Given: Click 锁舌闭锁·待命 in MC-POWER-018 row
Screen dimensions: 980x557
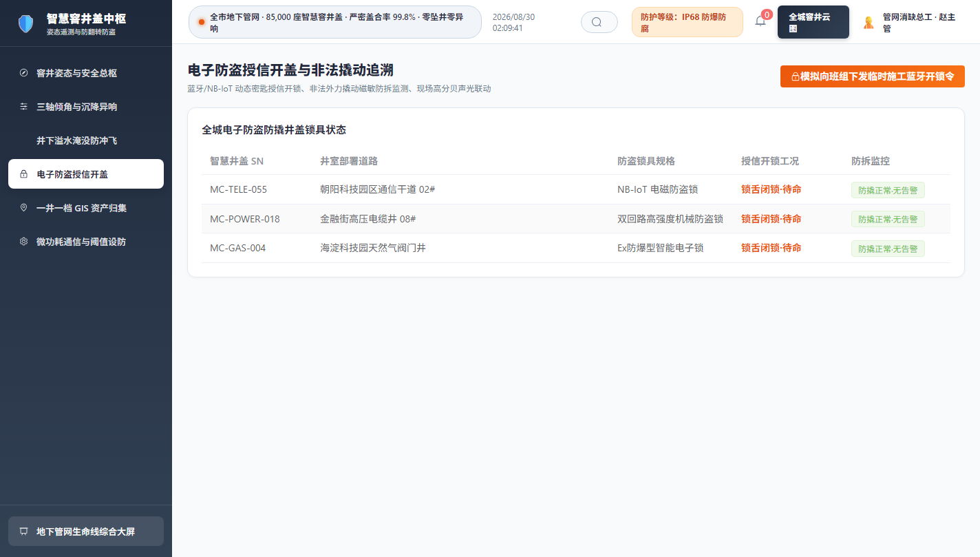Looking at the screenshot, I should pyautogui.click(x=771, y=219).
